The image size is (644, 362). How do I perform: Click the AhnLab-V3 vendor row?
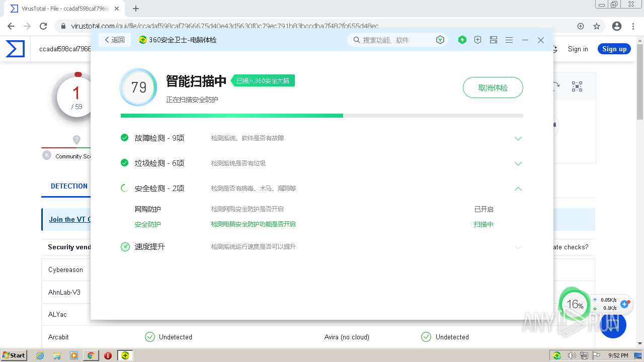tap(64, 292)
